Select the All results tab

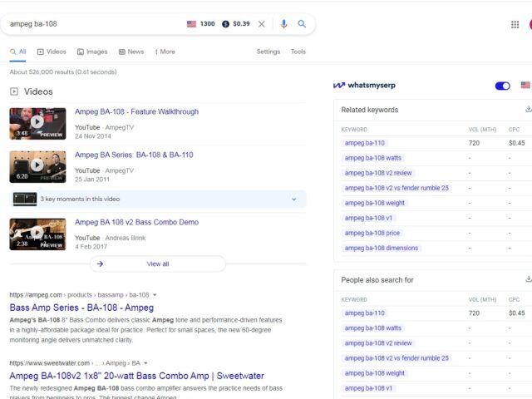click(18, 52)
